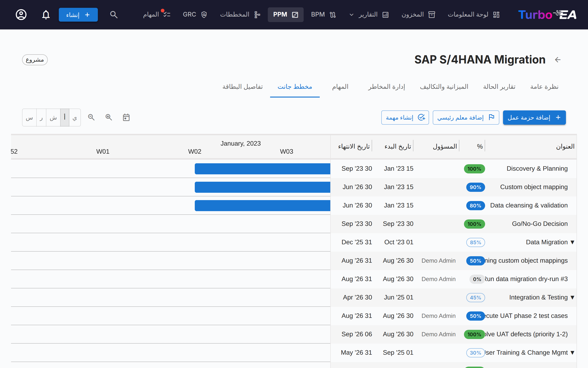Select Run data migration dry-run #3 title
The image size is (588, 368).
pos(526,279)
